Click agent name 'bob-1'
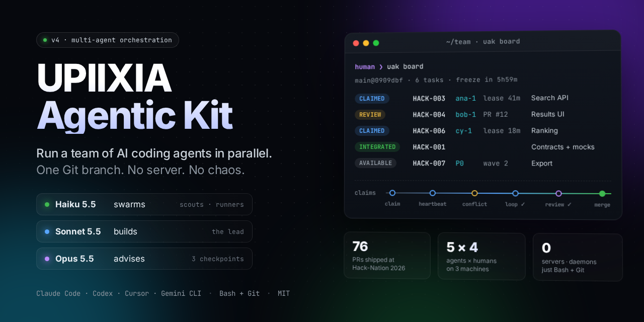The width and height of the screenshot is (644, 322). tap(465, 115)
